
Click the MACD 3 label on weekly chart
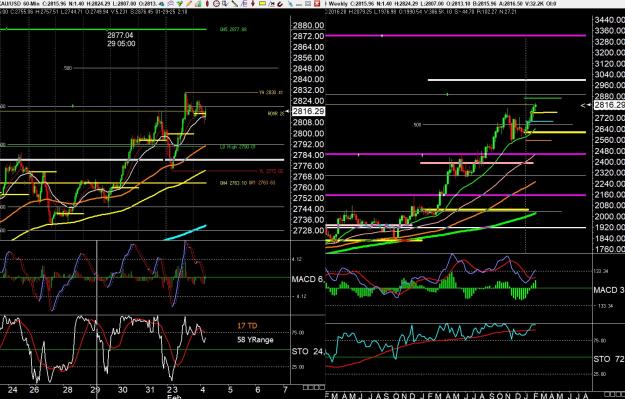[609, 290]
